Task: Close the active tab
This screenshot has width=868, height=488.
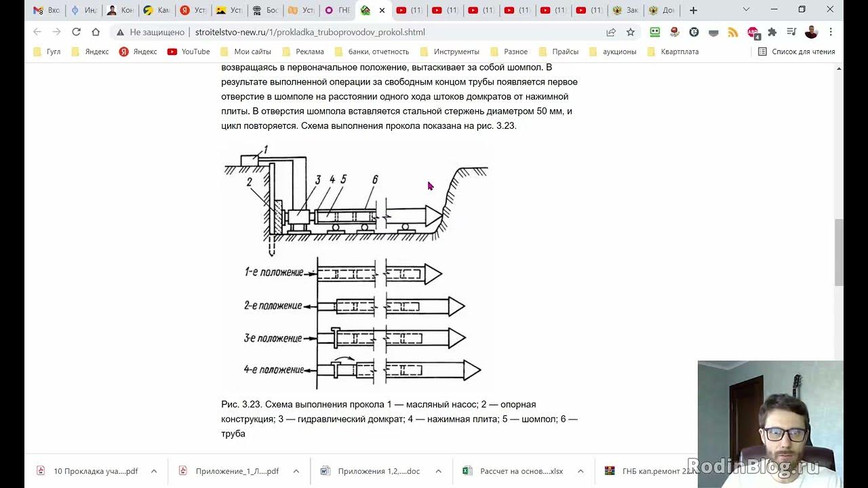Action: 382,10
